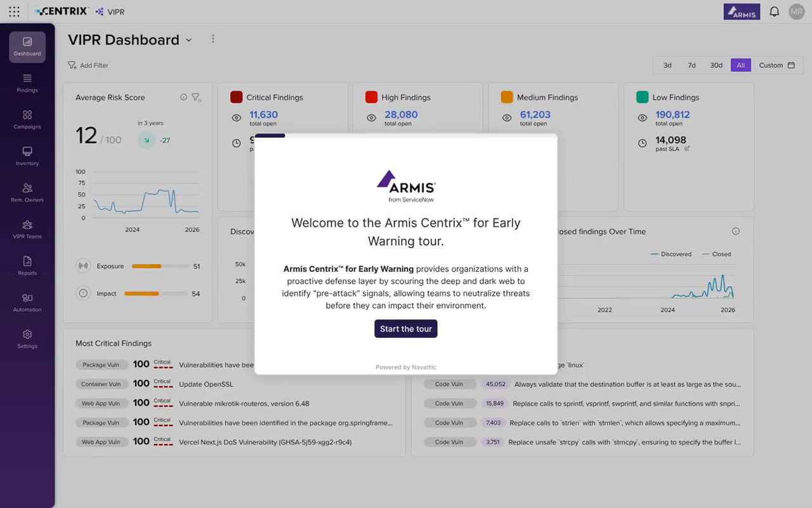The image size is (812, 508).
Task: Open 'Replace calls to strlen' code finding
Action: tap(625, 423)
